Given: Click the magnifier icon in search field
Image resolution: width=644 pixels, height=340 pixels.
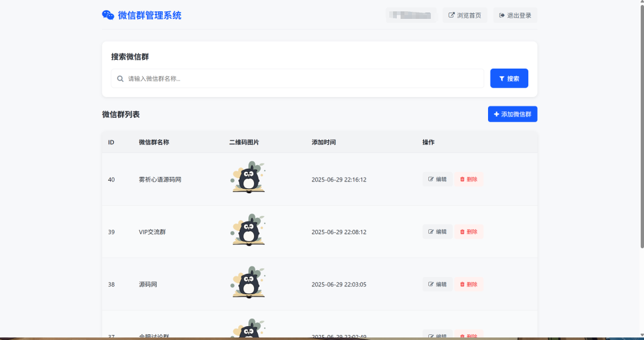Looking at the screenshot, I should point(120,79).
